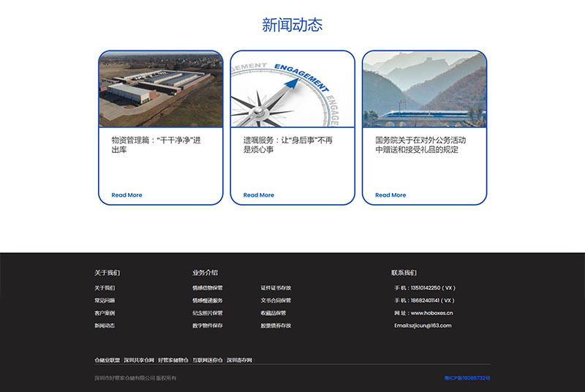
Task: Click Read More under 国务院 gift regulation article
Action: 390,195
